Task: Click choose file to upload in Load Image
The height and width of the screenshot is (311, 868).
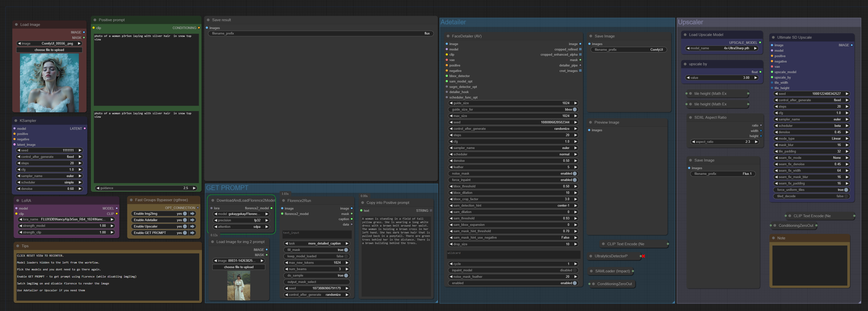Action: click(49, 50)
